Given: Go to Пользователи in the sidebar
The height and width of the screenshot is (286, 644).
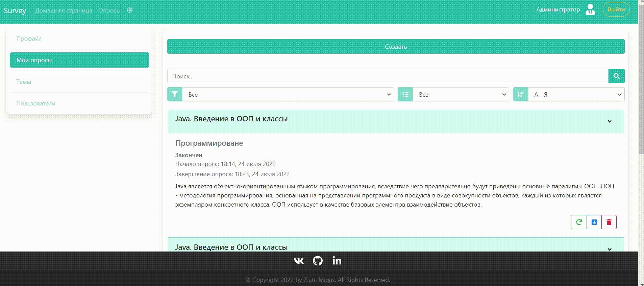Looking at the screenshot, I should point(36,103).
